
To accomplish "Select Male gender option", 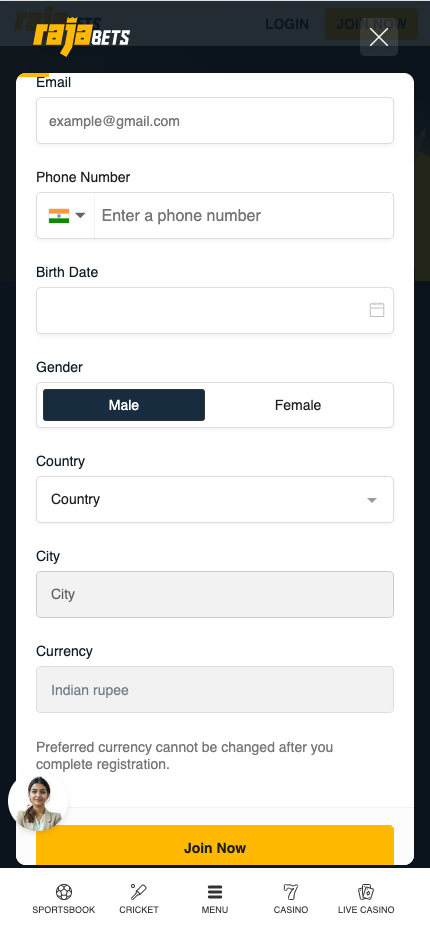I will coord(124,405).
